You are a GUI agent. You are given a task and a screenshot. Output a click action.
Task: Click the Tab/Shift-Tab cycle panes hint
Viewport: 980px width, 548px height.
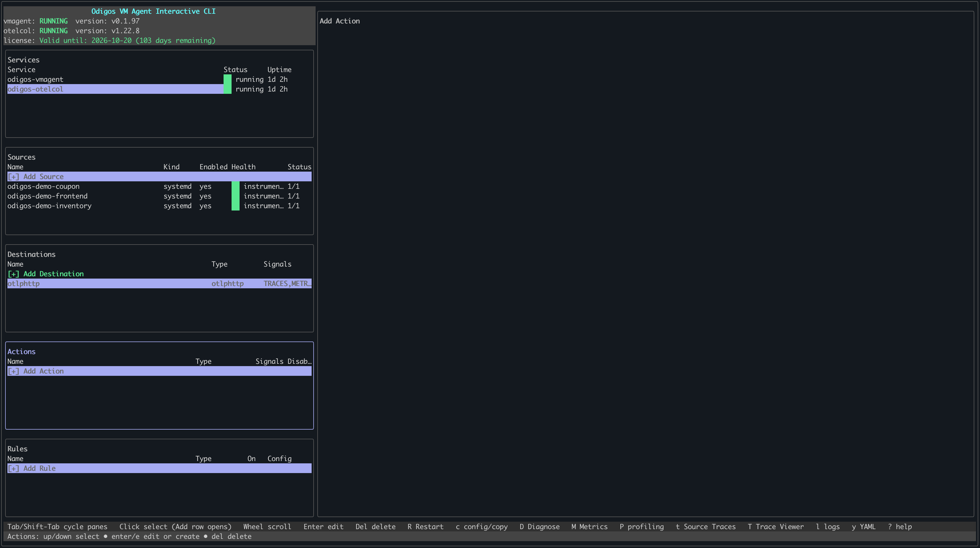[57, 527]
